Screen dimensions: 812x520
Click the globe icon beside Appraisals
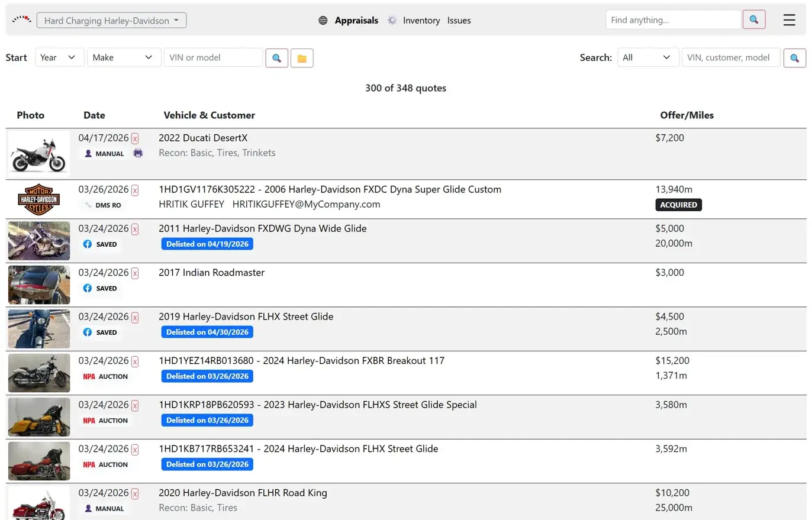click(x=323, y=20)
